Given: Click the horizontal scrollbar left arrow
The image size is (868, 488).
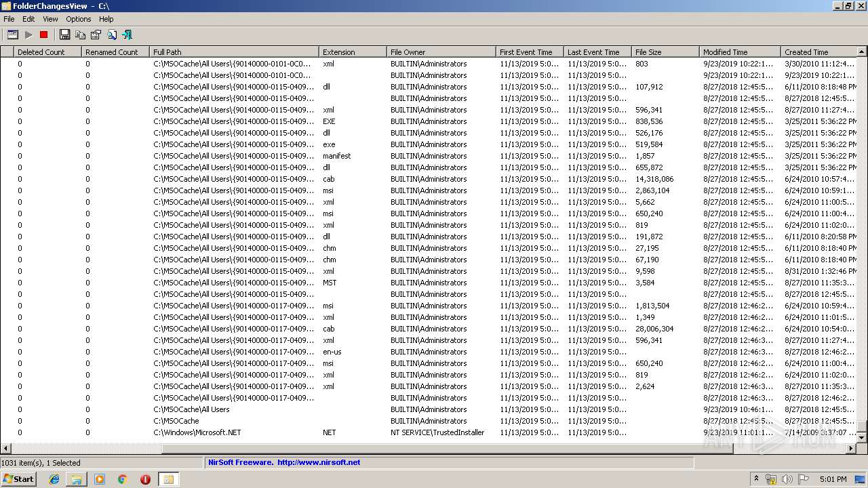Looking at the screenshot, I should click(5, 448).
